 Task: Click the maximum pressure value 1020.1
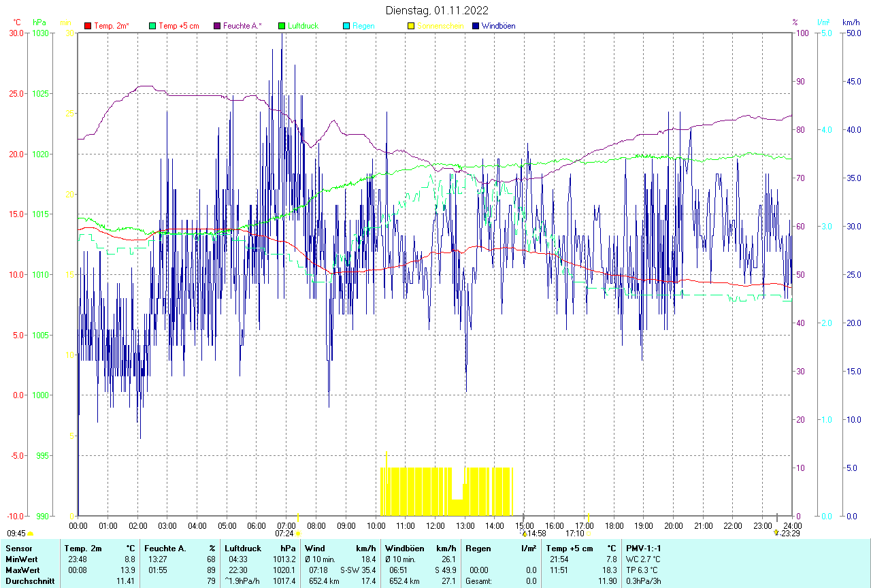pyautogui.click(x=285, y=570)
